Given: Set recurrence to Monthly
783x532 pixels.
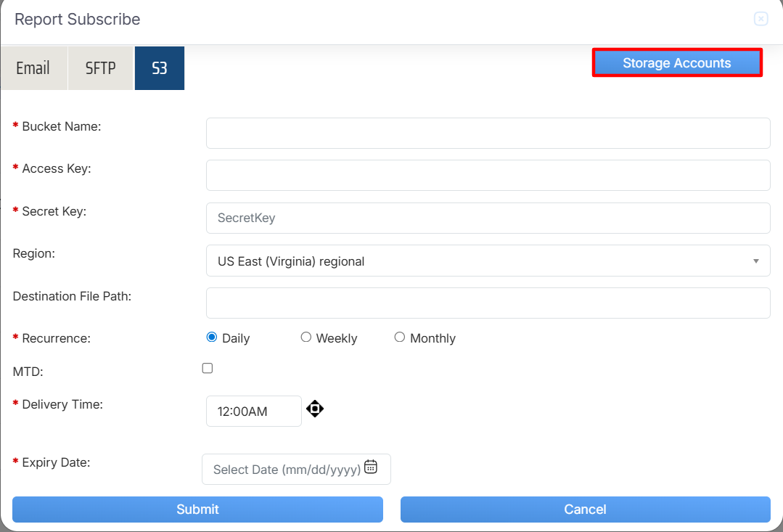Looking at the screenshot, I should point(400,337).
